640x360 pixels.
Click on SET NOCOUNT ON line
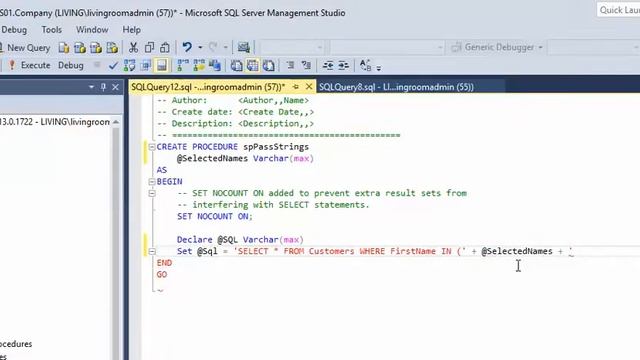[x=215, y=216]
